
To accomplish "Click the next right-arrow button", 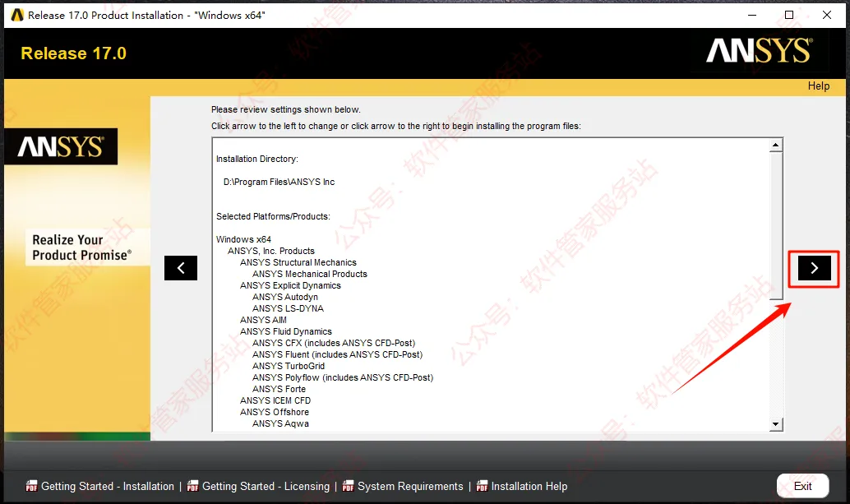I will [x=814, y=268].
